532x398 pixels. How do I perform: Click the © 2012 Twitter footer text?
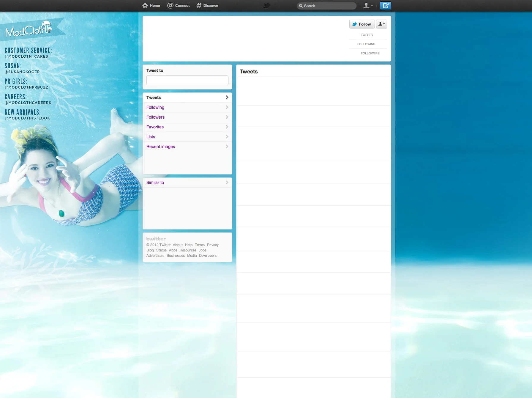click(x=158, y=245)
